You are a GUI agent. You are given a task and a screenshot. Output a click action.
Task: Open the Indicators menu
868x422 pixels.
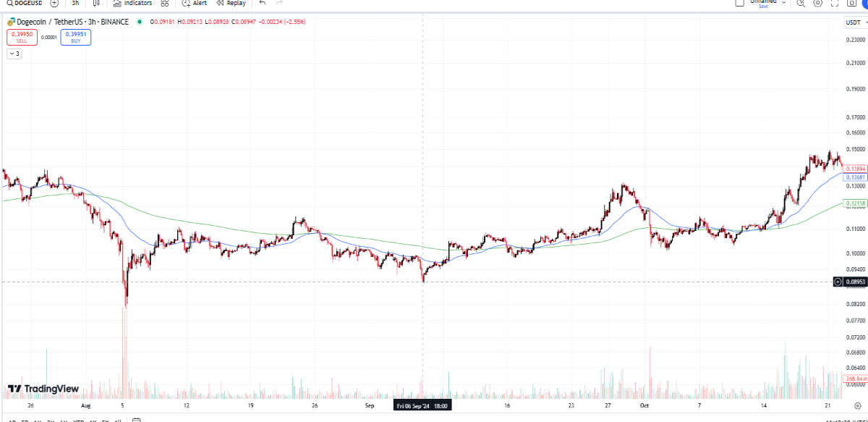click(x=133, y=3)
